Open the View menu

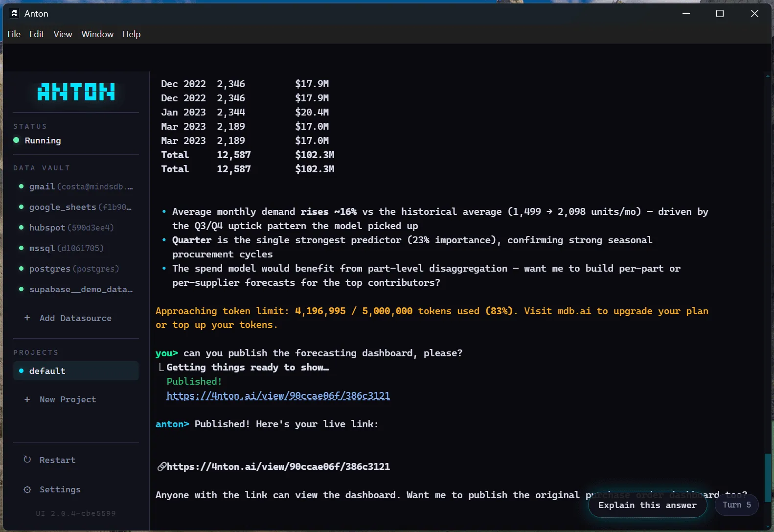(x=63, y=34)
